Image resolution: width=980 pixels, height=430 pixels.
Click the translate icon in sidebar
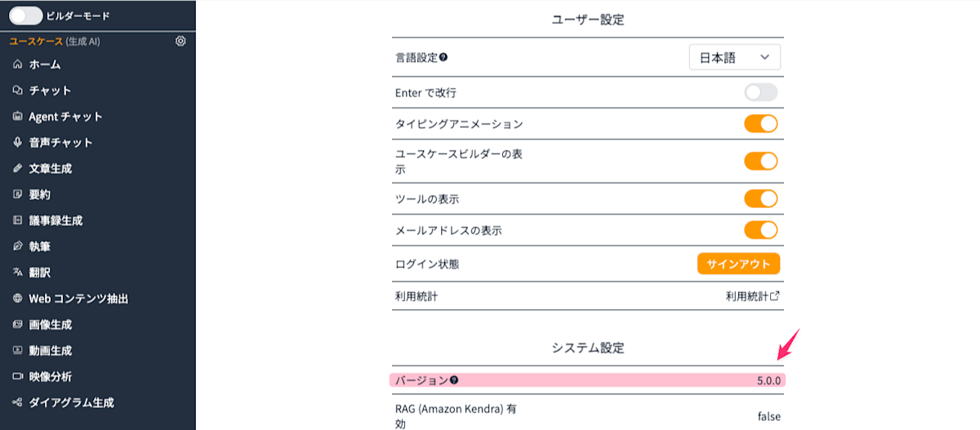click(17, 273)
